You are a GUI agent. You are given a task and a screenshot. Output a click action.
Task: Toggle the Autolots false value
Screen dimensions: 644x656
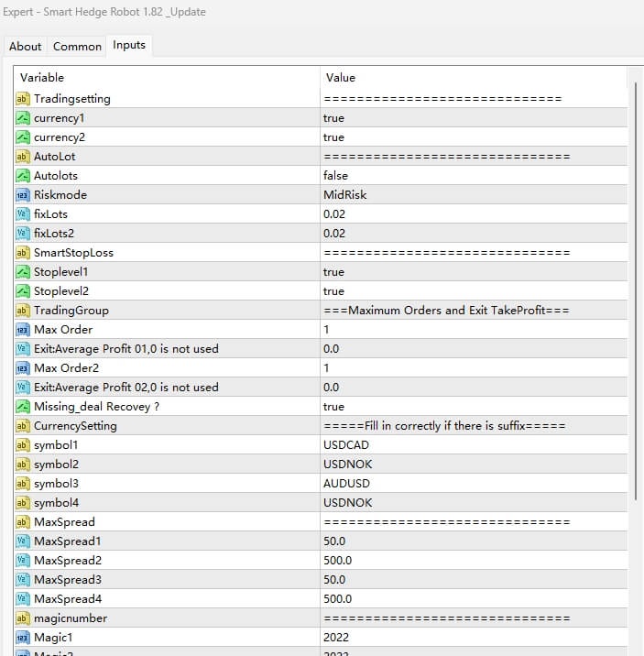coord(335,176)
